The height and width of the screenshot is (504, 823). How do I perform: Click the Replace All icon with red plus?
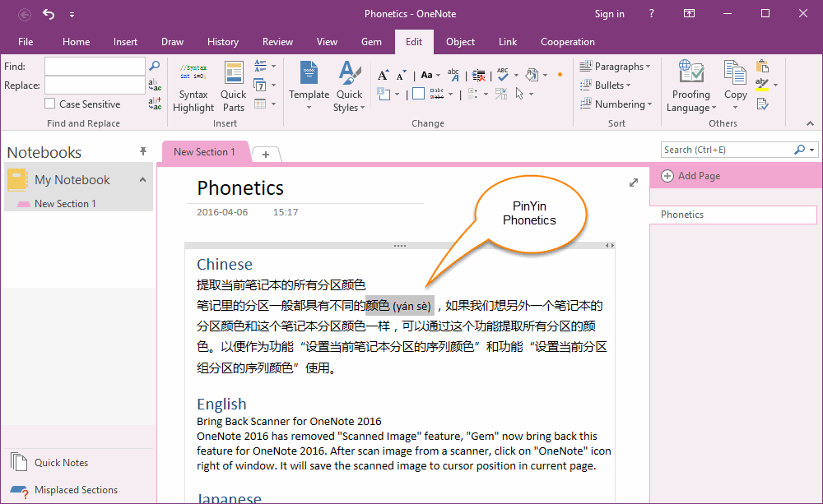click(155, 104)
